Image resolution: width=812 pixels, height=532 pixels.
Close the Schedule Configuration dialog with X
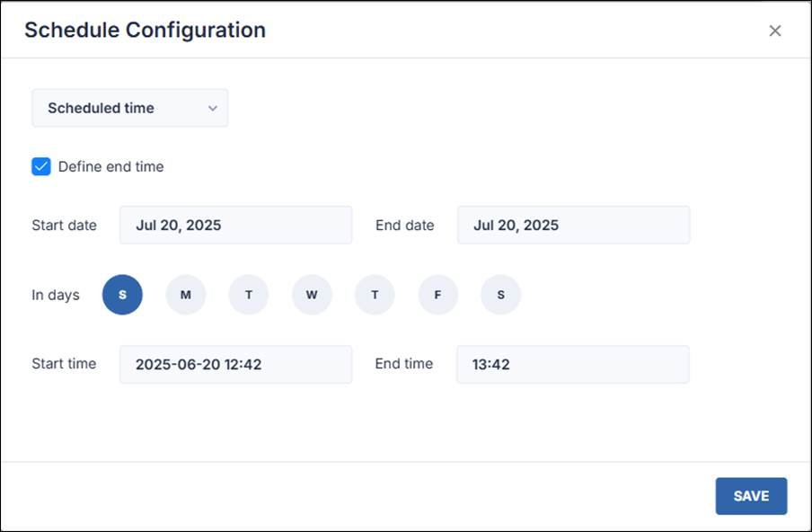[775, 31]
